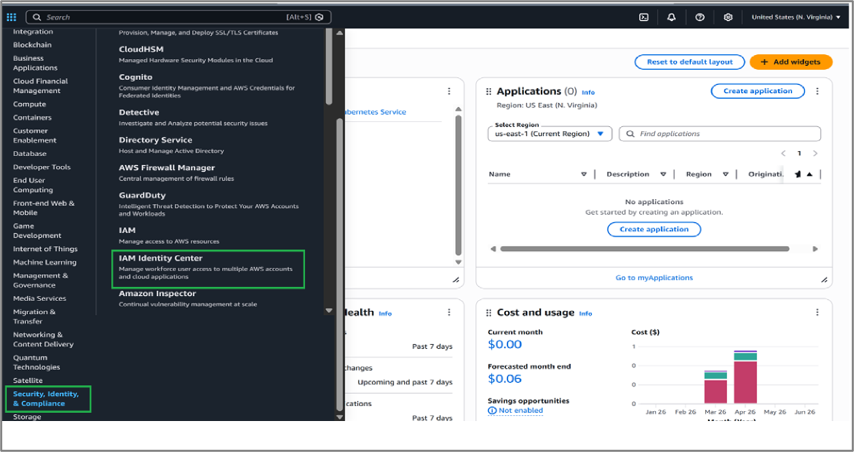Image resolution: width=854 pixels, height=452 pixels.
Task: Open the Applications Info link
Action: (x=588, y=93)
